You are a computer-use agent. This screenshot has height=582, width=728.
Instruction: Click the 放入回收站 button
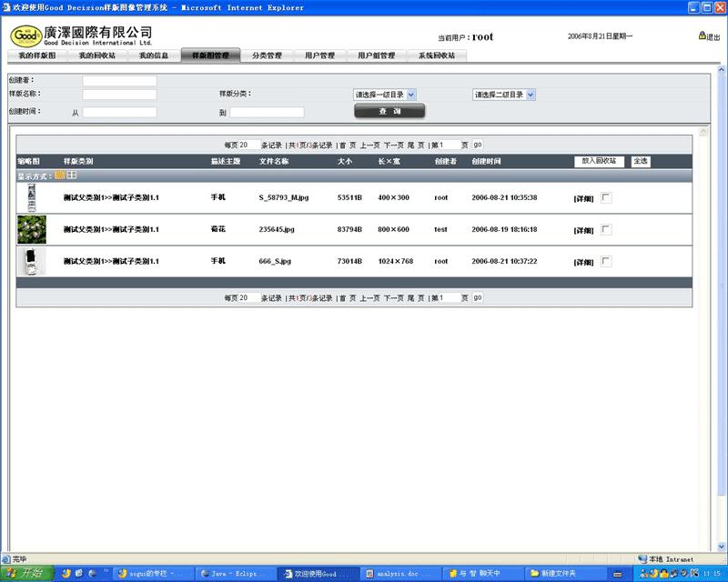[x=599, y=161]
